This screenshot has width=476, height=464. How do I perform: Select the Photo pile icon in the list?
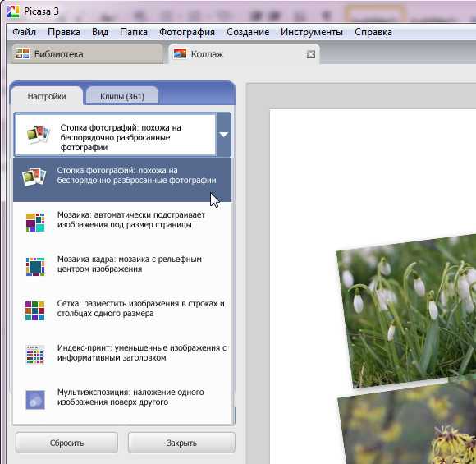(34, 177)
